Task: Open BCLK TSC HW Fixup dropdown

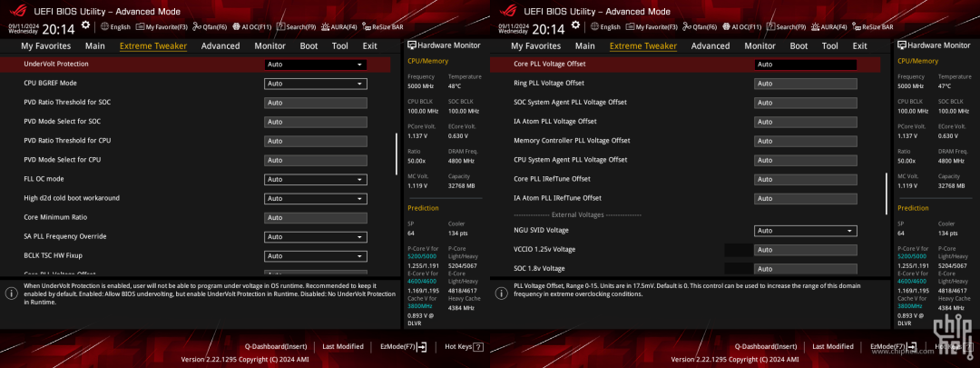Action: pos(315,256)
